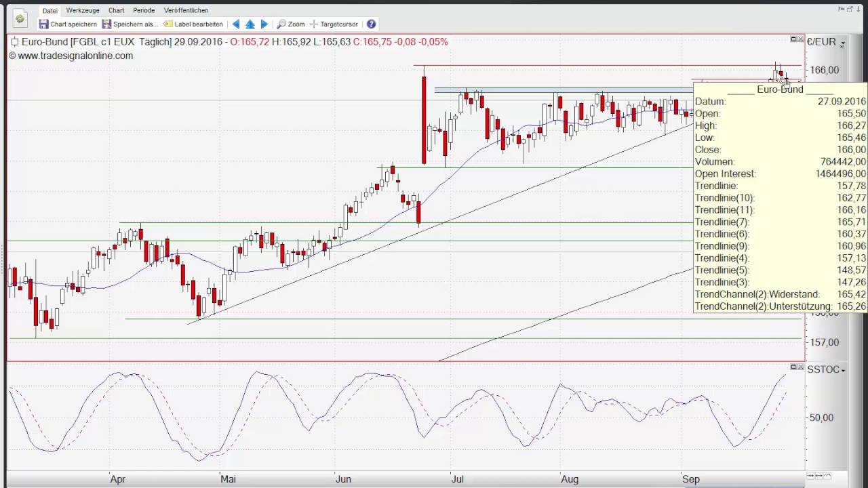Switch to the Chart tab

click(116, 11)
